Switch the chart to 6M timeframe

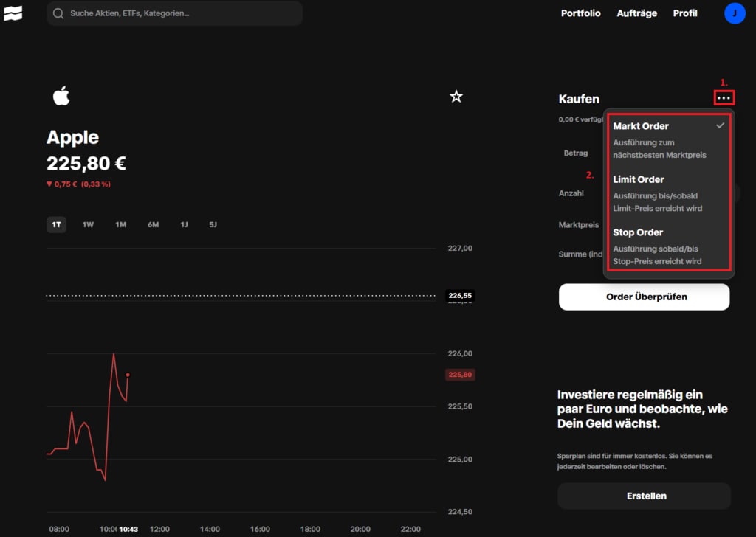click(x=153, y=224)
